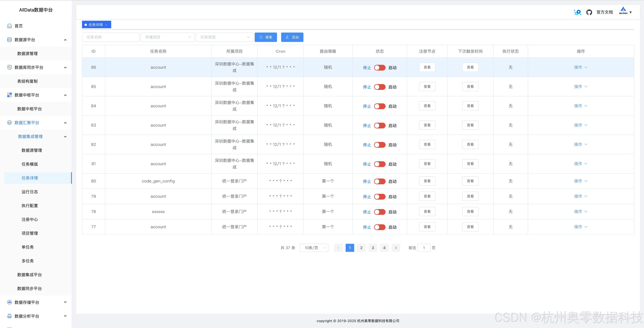Screen dimensions: 644x328
Task: Open 项目管理 in the sidebar
Action: coord(30,233)
